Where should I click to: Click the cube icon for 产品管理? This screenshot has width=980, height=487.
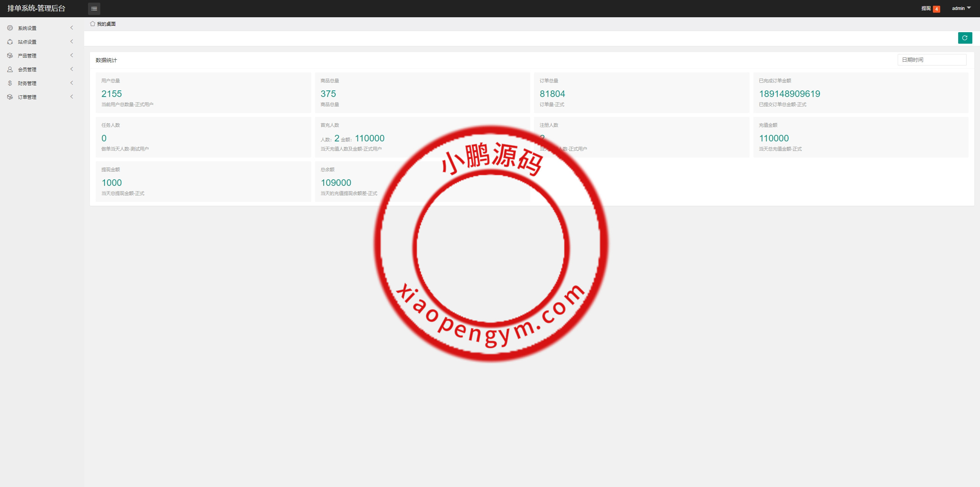tap(10, 56)
